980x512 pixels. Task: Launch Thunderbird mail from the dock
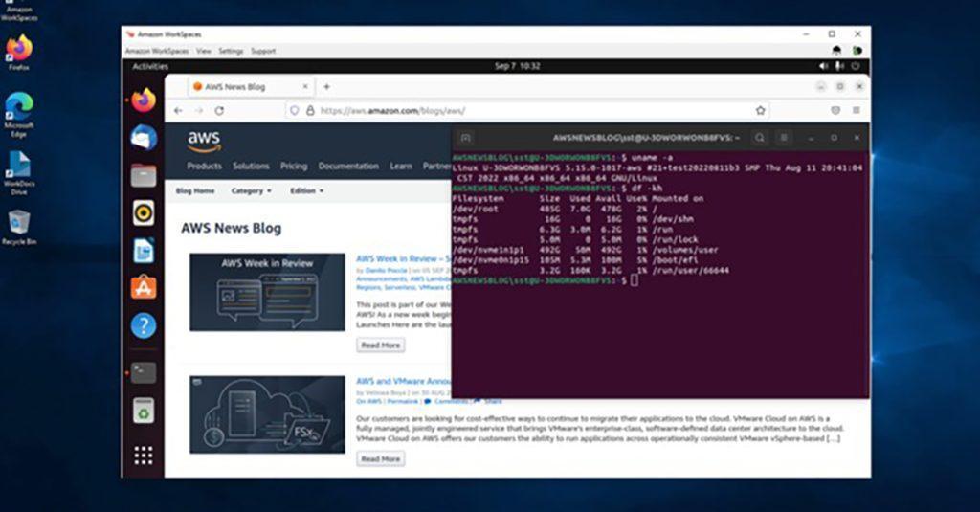(144, 138)
